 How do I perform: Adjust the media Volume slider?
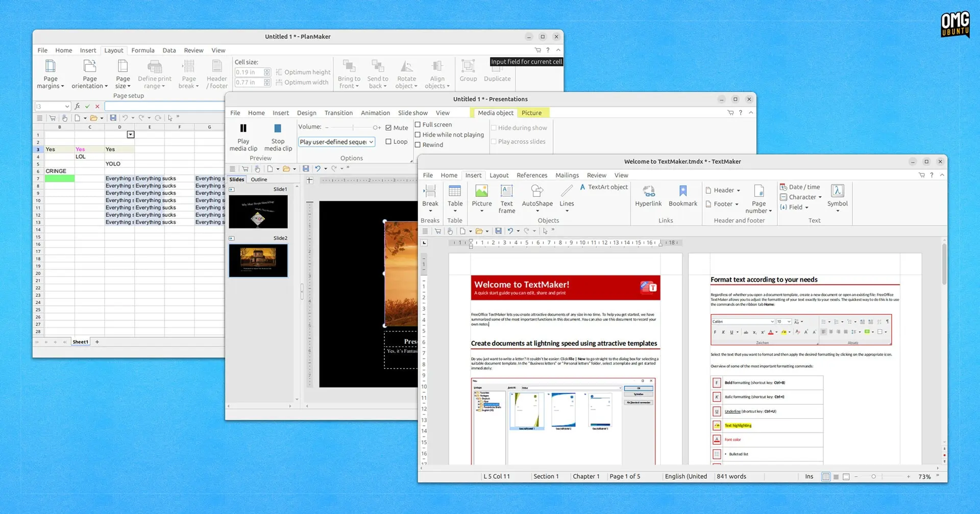353,127
